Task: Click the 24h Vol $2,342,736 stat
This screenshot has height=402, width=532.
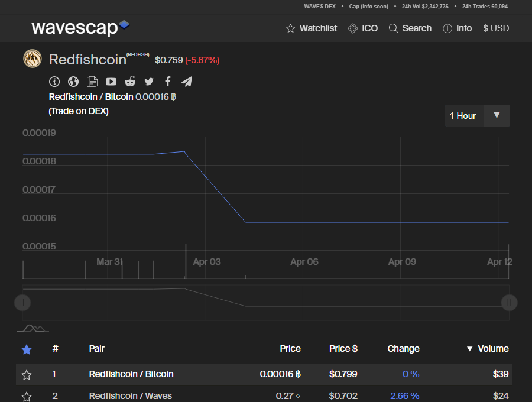Action: [x=425, y=7]
